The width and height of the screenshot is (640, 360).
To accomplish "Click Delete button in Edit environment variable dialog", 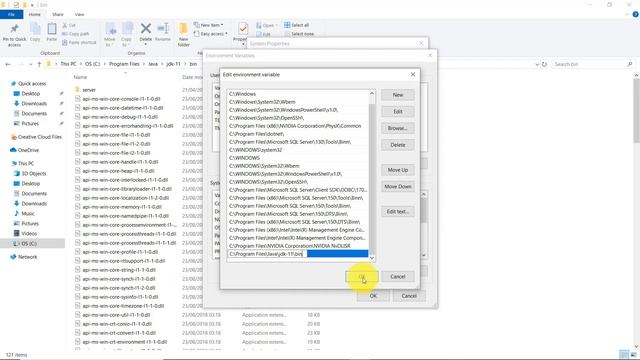I will (x=398, y=145).
